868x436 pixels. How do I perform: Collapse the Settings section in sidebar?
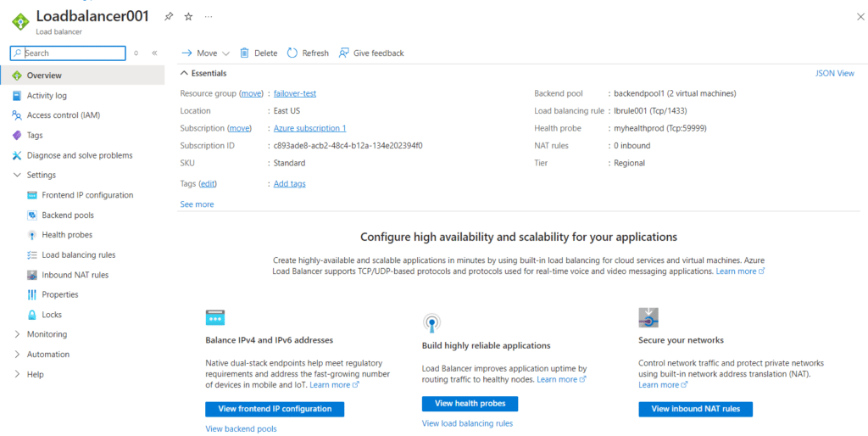tap(18, 176)
